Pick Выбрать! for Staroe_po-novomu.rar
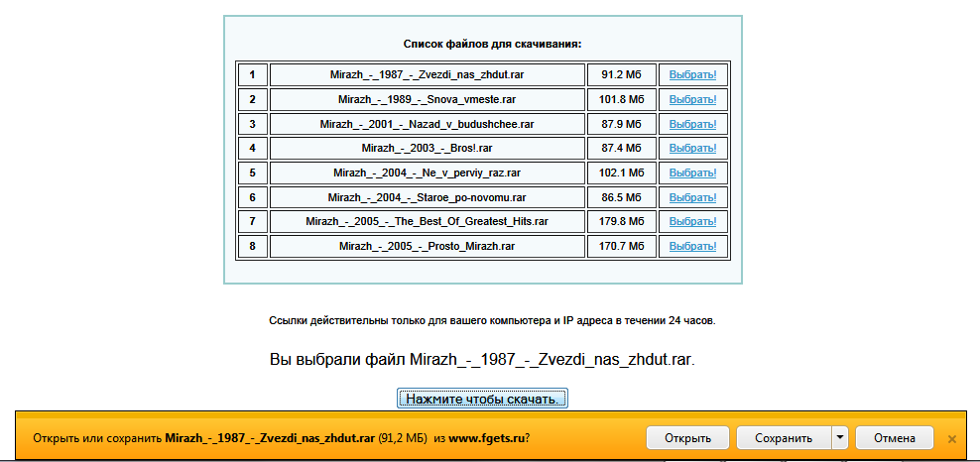 [692, 197]
